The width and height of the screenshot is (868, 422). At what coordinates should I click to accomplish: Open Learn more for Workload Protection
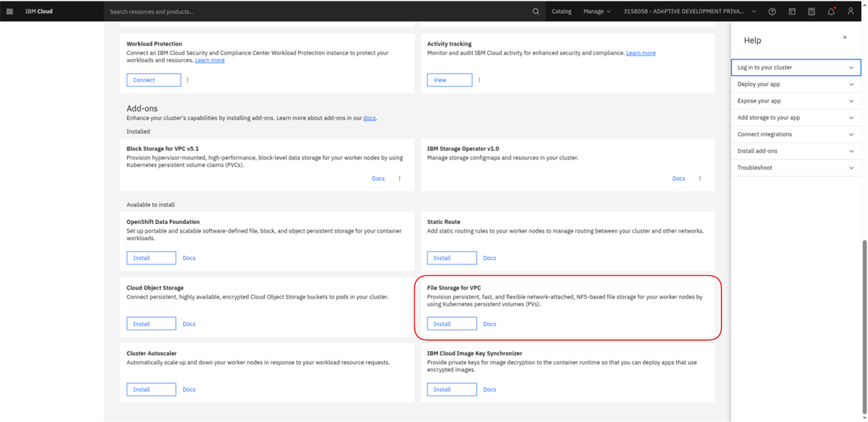click(x=210, y=61)
